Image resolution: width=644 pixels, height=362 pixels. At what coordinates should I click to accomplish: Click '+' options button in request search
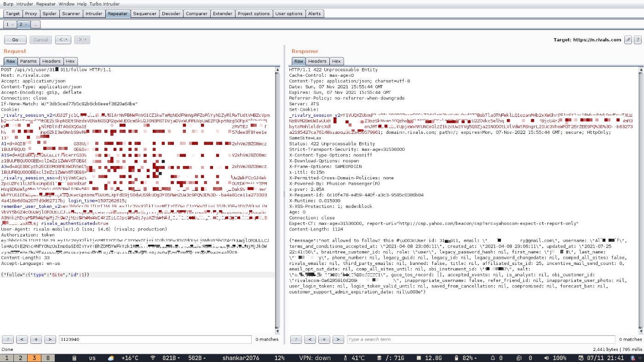point(36,339)
